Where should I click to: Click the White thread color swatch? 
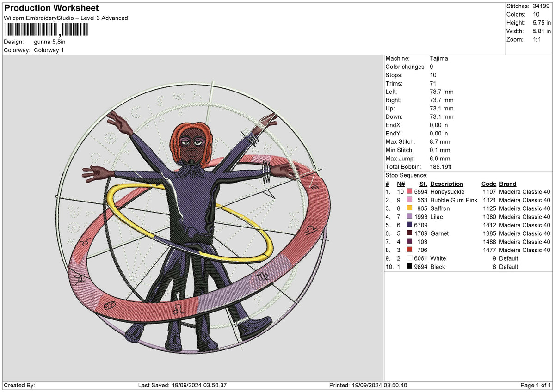(x=409, y=258)
